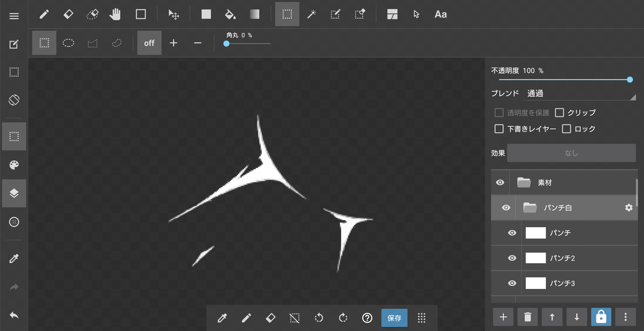Click the off selection mode button
Viewport: 644px width, 331px height.
tap(149, 43)
